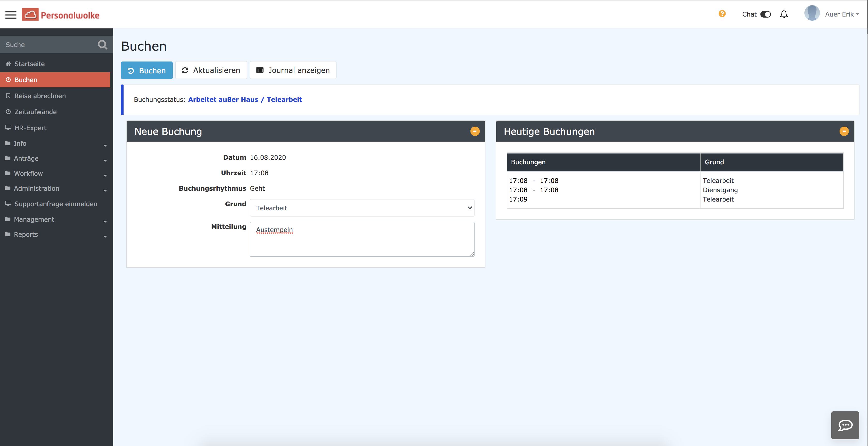Click the Info folder icon
This screenshot has width=868, height=446.
pyautogui.click(x=8, y=143)
